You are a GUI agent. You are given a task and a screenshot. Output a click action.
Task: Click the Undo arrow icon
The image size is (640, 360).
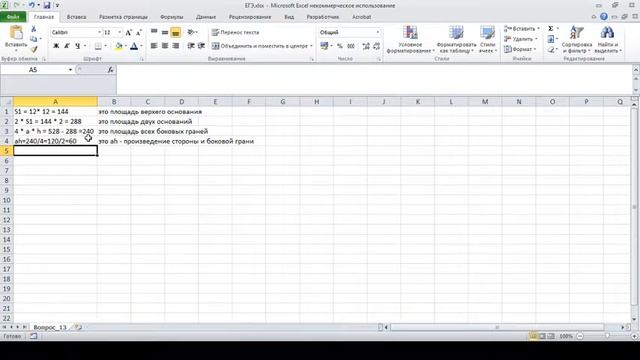(x=31, y=5)
